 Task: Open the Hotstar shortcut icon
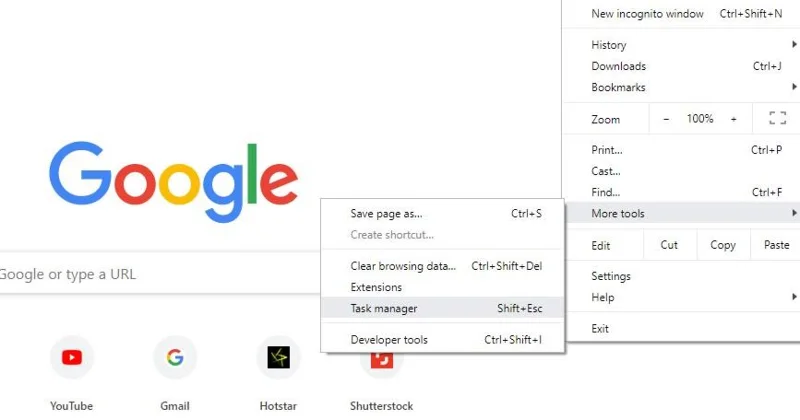(x=279, y=357)
